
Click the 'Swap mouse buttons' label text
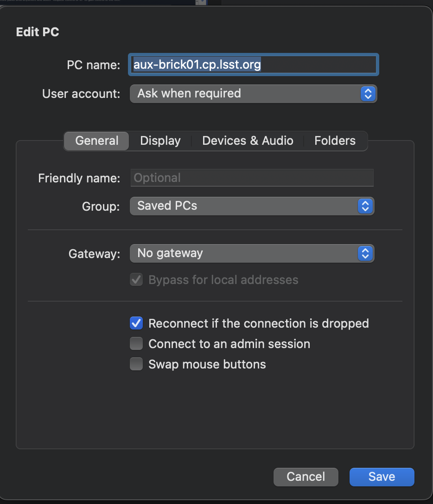(x=207, y=364)
